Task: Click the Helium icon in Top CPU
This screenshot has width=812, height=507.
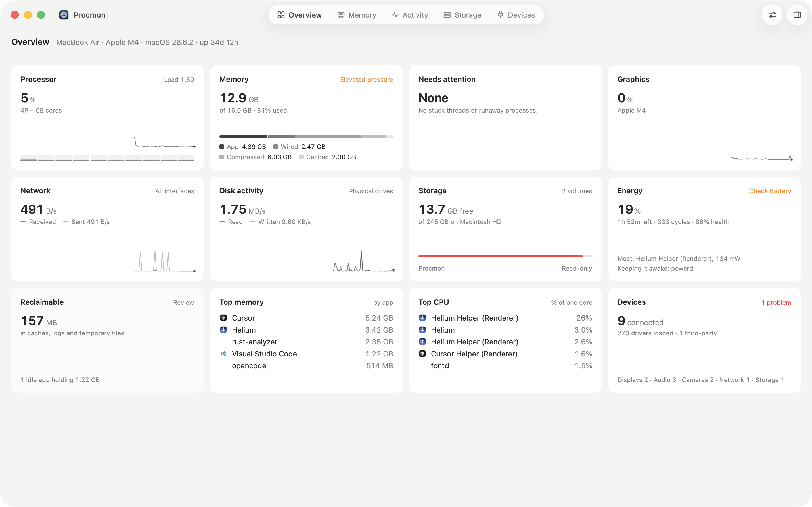Action: (x=422, y=330)
